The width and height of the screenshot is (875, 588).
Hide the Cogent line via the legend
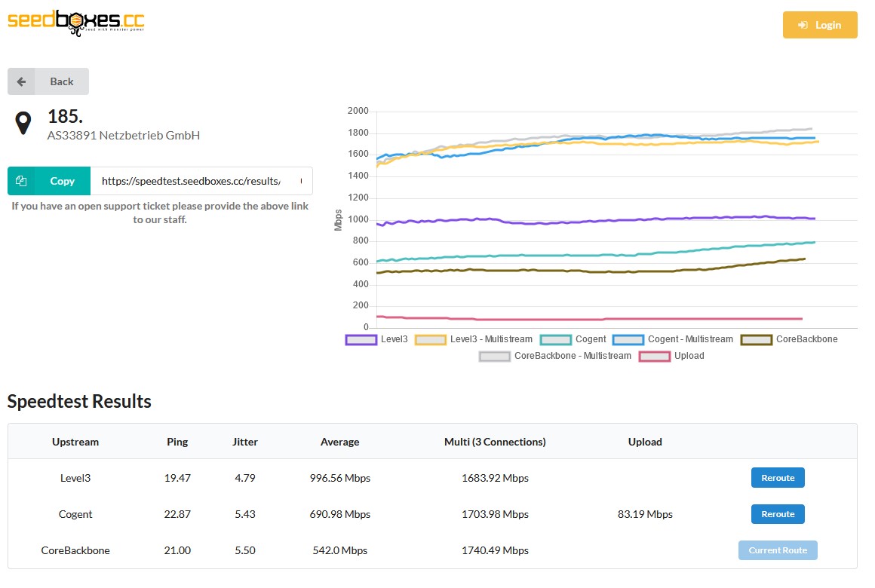(x=573, y=339)
